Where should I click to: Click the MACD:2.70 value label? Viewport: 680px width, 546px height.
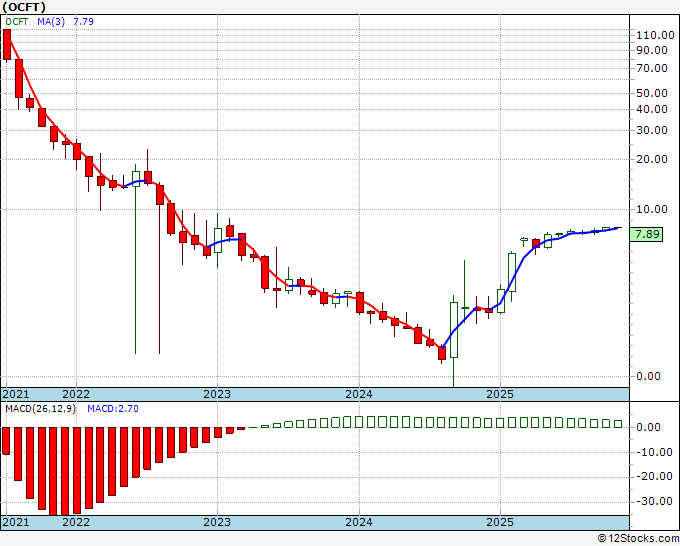coord(113,409)
